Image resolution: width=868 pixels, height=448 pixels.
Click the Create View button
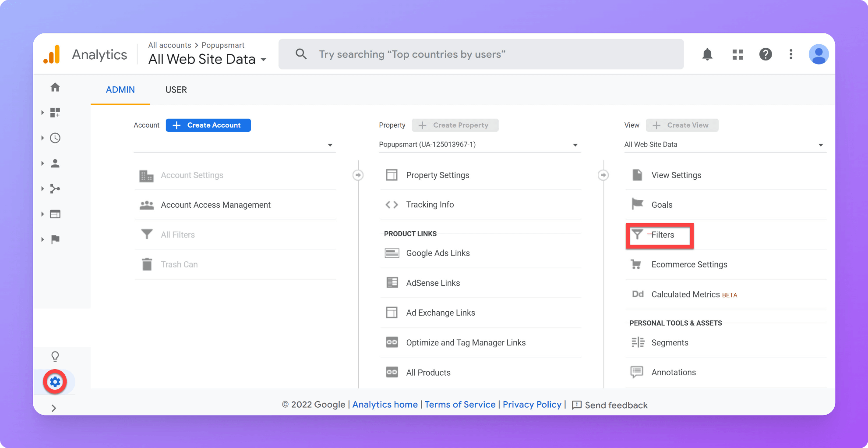[x=682, y=125]
